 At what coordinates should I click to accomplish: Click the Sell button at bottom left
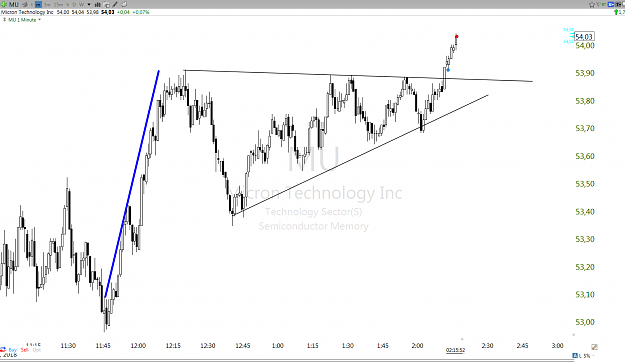coord(24,350)
